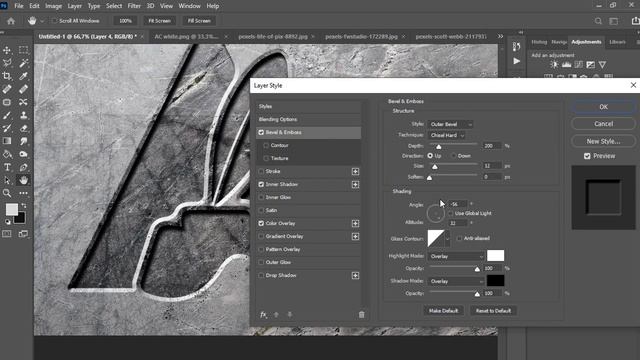Enable the Contour sub-option checkbox
Image resolution: width=640 pixels, height=360 pixels.
point(266,145)
